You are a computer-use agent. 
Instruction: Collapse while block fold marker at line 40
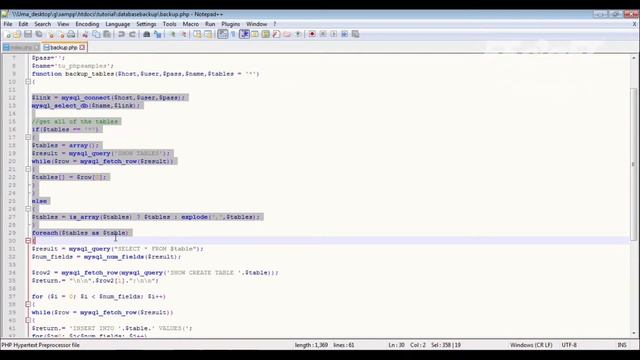click(28, 320)
